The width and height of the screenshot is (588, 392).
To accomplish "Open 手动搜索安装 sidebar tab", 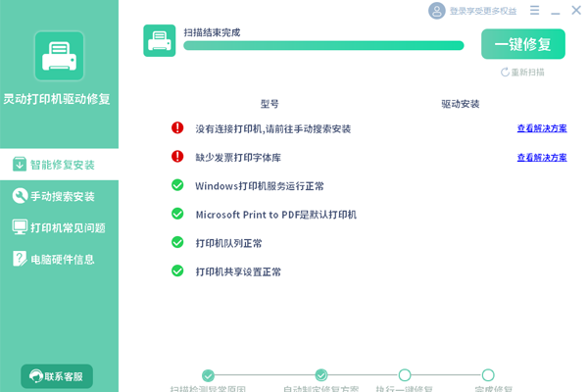I will click(59, 196).
